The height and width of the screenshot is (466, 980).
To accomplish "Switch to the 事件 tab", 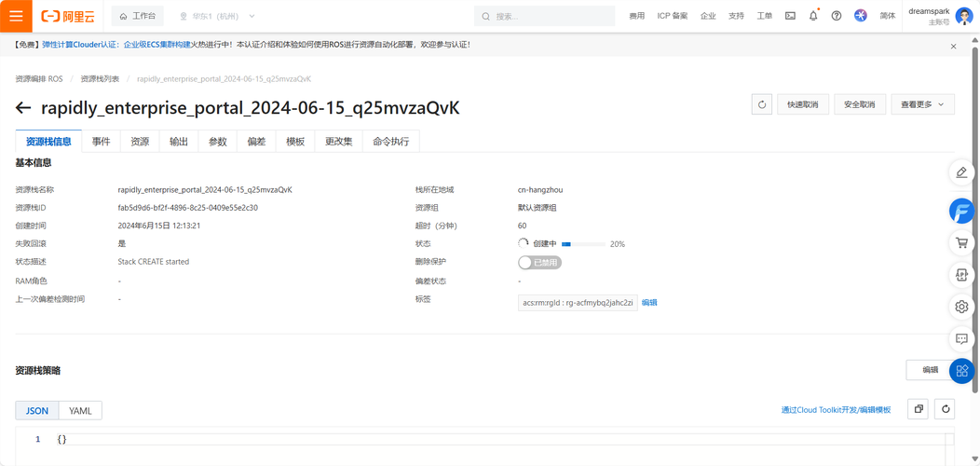I will [102, 142].
